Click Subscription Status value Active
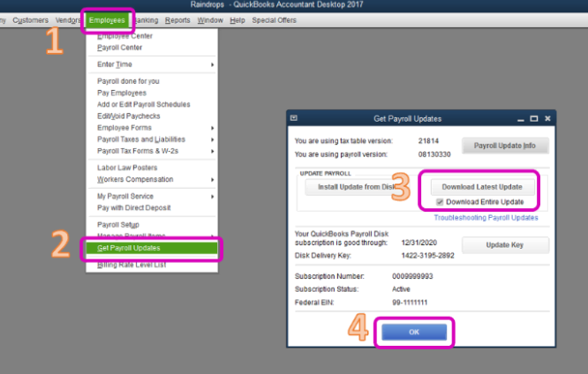The image size is (588, 374). [x=401, y=289]
